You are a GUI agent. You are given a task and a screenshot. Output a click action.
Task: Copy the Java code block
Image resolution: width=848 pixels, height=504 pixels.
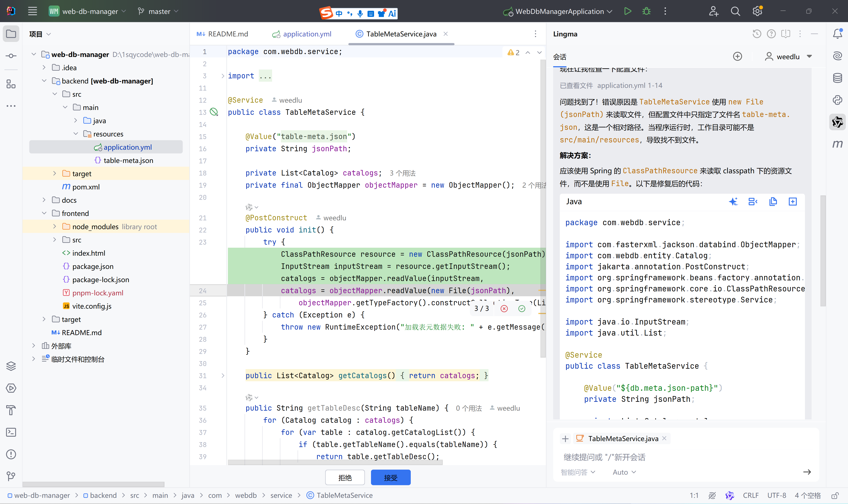[773, 202]
